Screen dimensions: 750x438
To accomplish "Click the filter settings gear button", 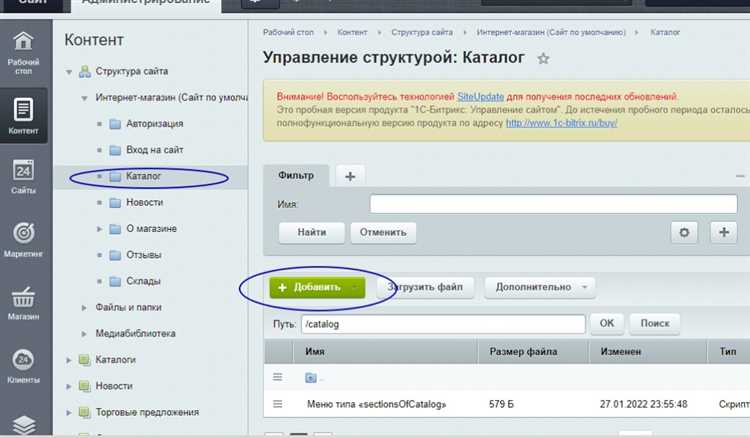I will click(684, 232).
